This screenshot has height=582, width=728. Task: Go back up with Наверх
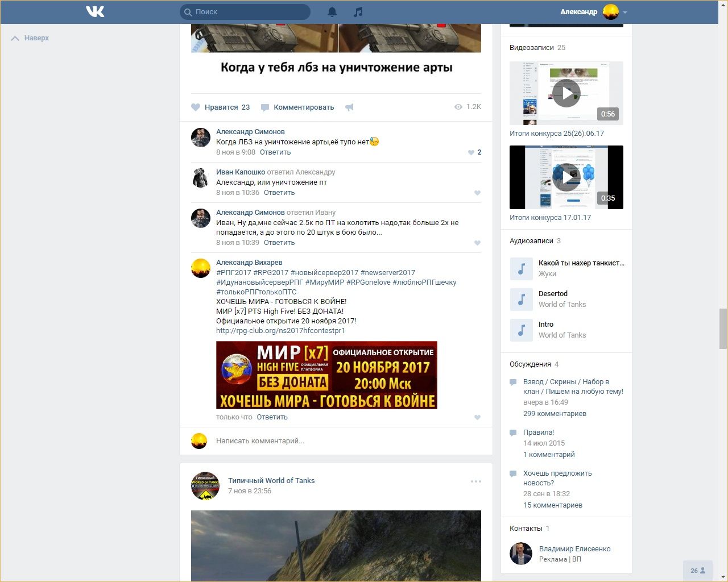click(x=30, y=38)
